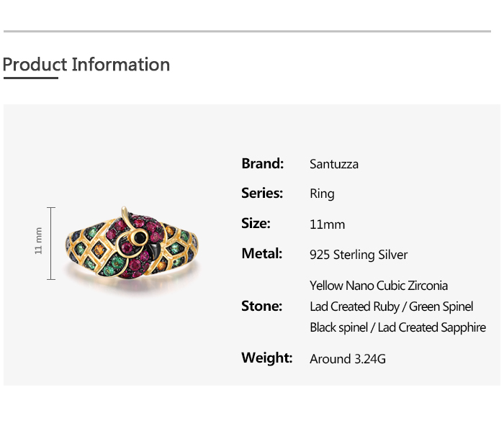Viewport: 504px width, 423px height.
Task: Select the 11mm size value
Action: tap(328, 224)
